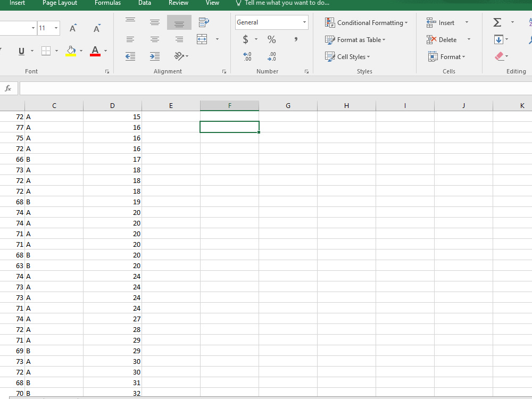This screenshot has width=532, height=399.
Task: Click the Increase Font Size icon
Action: click(73, 28)
